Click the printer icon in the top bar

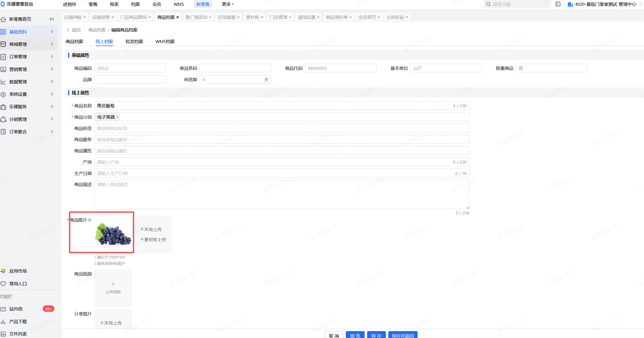point(558,4)
